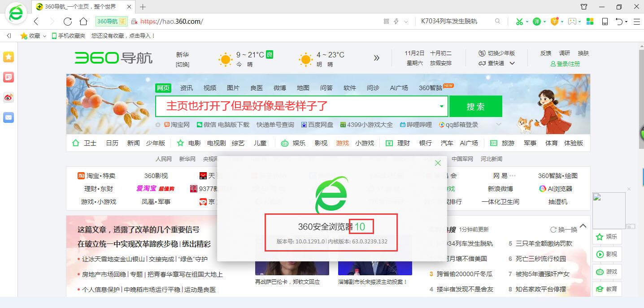Close the 360 browser version dialog
Viewport: 644px width, 308px height.
[438, 163]
